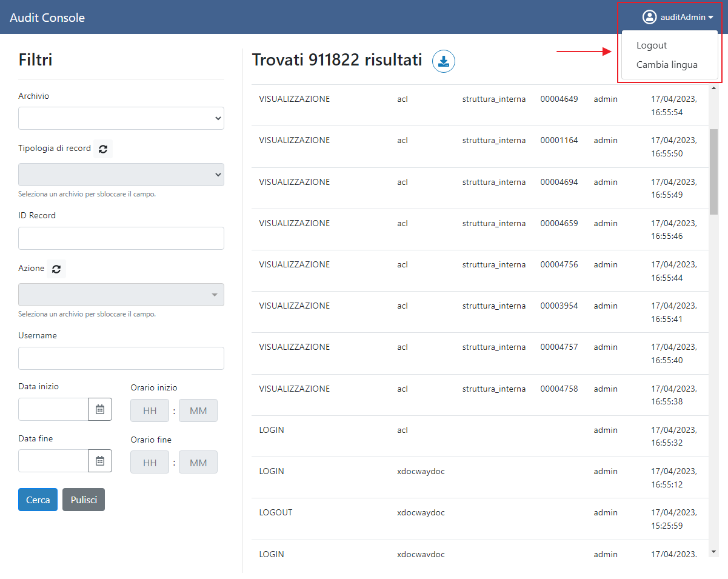Refresh the Azione options list

[x=56, y=269]
